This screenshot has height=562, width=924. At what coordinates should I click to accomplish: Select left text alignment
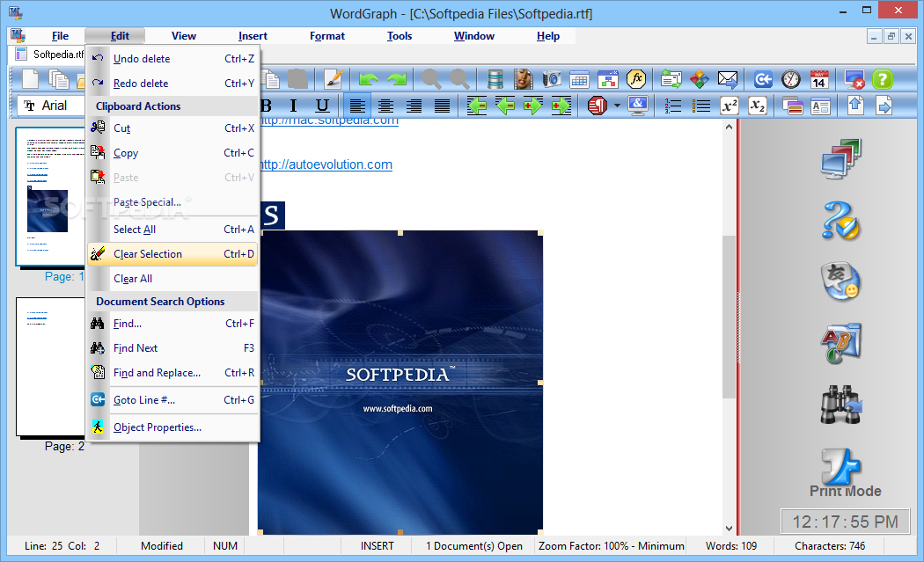point(357,106)
